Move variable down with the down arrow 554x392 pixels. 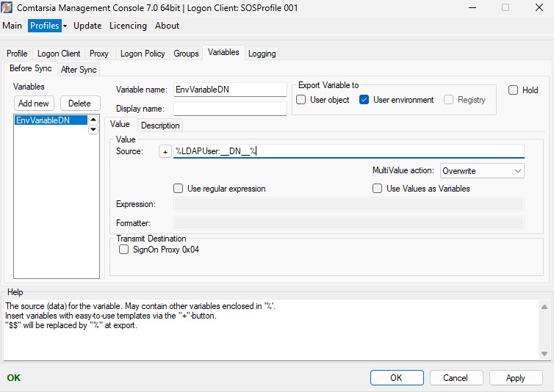click(93, 130)
